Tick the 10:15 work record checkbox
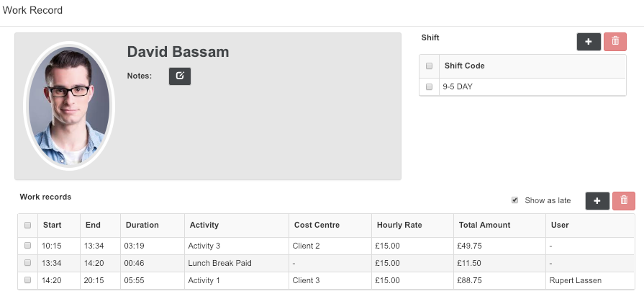This screenshot has width=644, height=299. [27, 245]
